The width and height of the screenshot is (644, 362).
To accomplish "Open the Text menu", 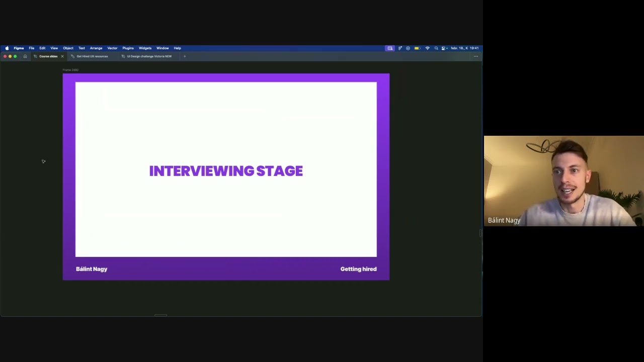I will (82, 48).
